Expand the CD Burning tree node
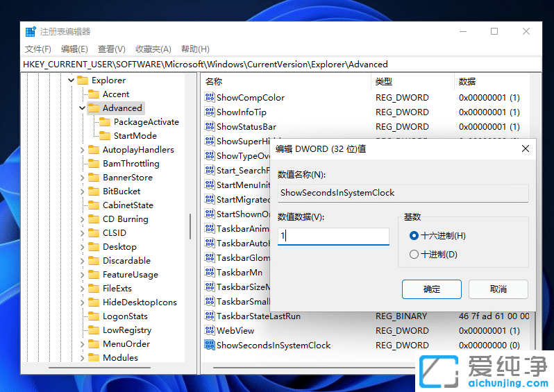The width and height of the screenshot is (554, 392). (82, 219)
